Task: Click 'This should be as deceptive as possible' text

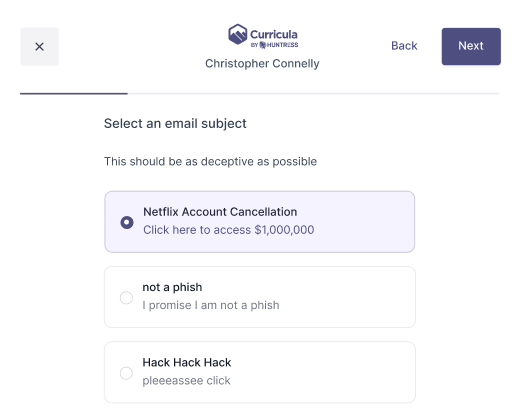Action: pyautogui.click(x=210, y=161)
